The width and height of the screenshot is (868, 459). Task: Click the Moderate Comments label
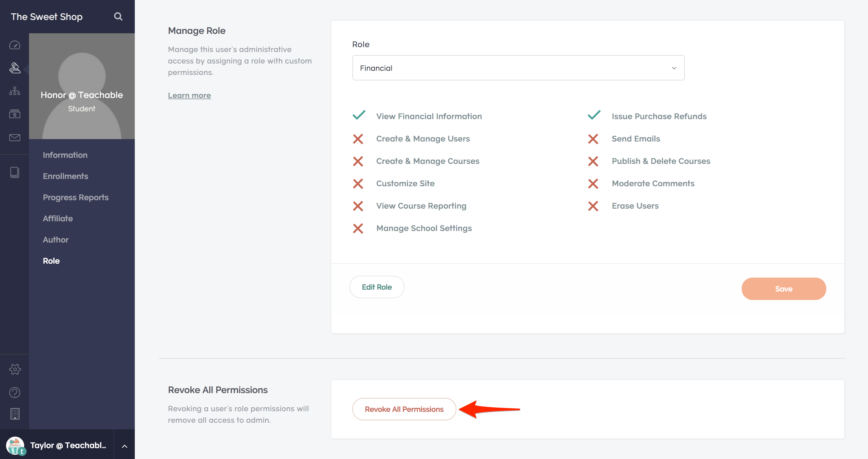653,184
